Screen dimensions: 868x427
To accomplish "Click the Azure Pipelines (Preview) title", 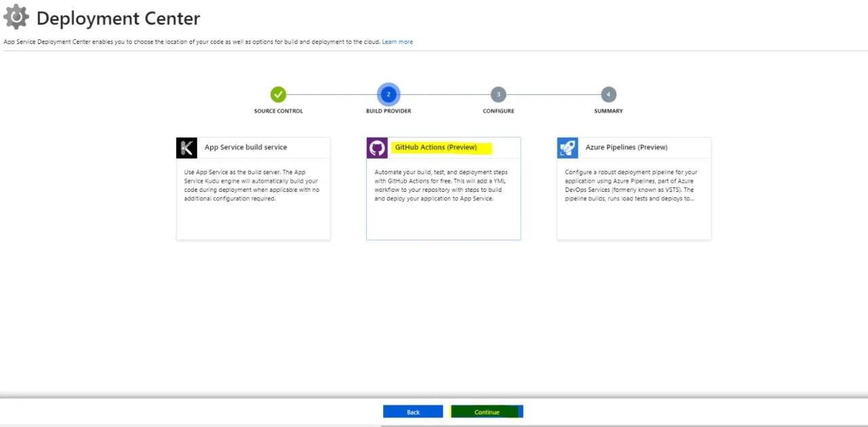I will (x=627, y=147).
